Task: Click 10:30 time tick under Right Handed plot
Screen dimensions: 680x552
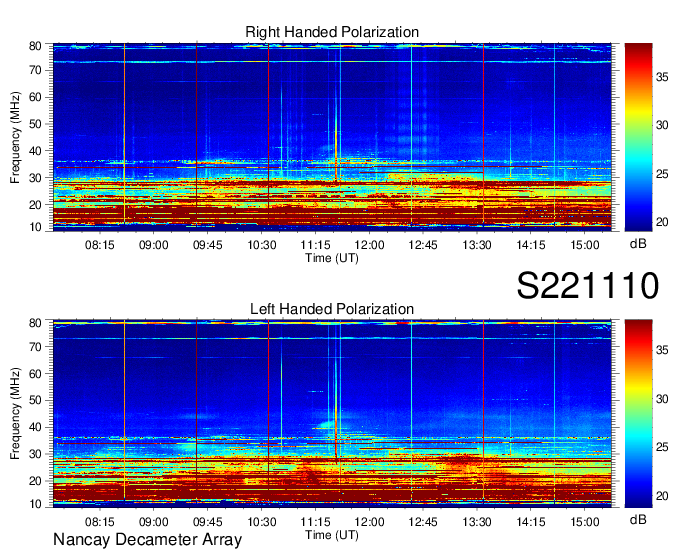Action: coord(262,245)
